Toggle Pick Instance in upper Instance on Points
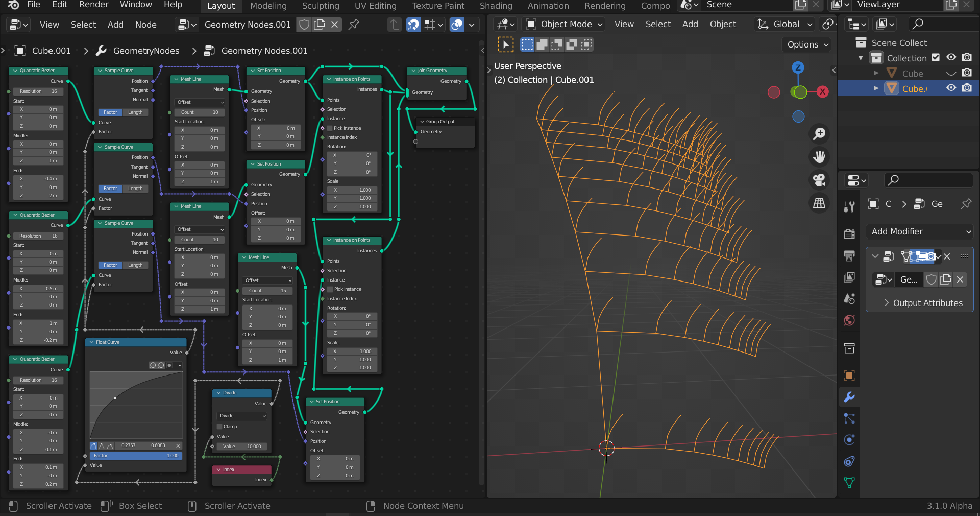Viewport: 980px width, 516px height. pyautogui.click(x=330, y=128)
